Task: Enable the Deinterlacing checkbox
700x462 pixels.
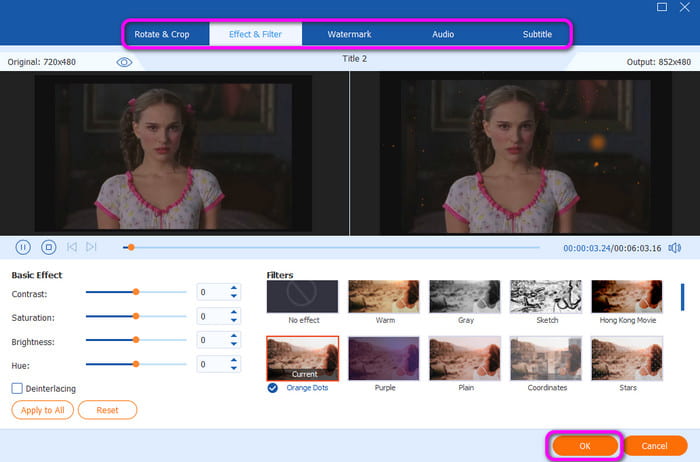Action: pos(17,388)
